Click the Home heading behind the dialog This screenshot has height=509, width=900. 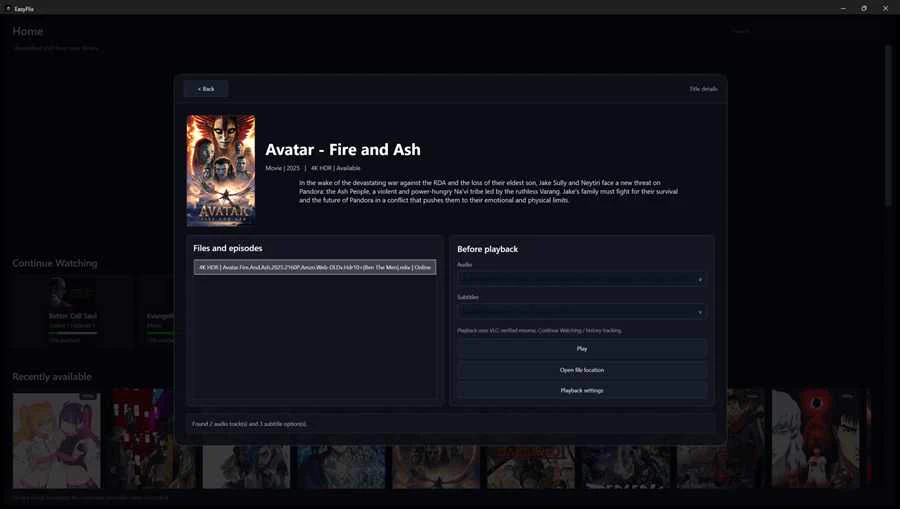(28, 32)
